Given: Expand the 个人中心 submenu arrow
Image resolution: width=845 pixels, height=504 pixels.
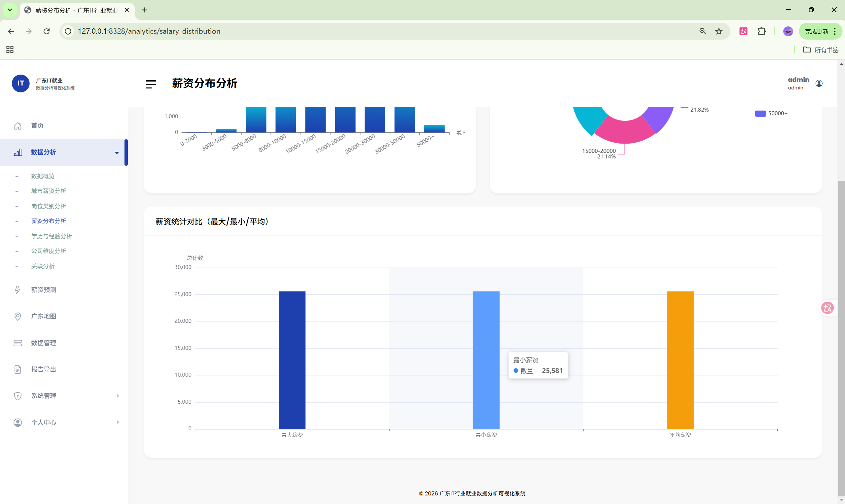Looking at the screenshot, I should pyautogui.click(x=118, y=422).
